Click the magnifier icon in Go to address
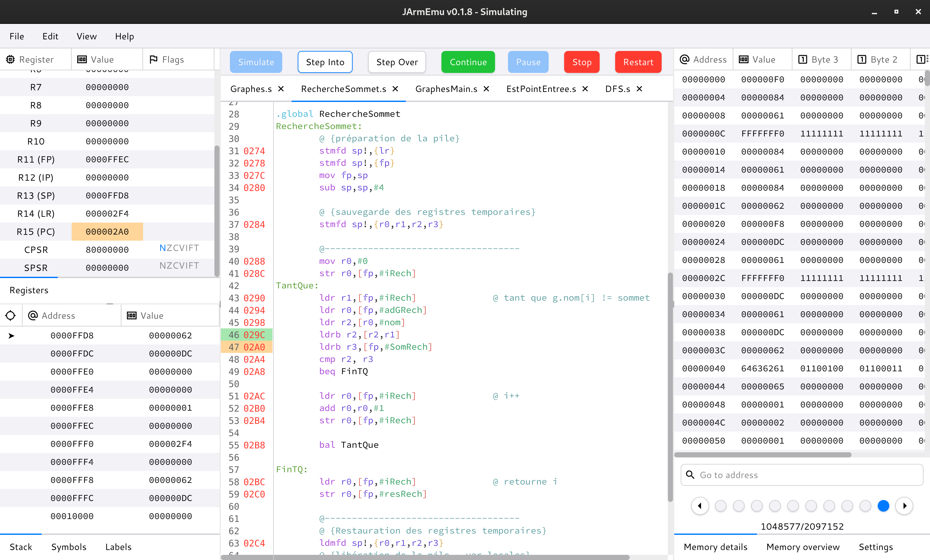930x560 pixels. point(690,475)
